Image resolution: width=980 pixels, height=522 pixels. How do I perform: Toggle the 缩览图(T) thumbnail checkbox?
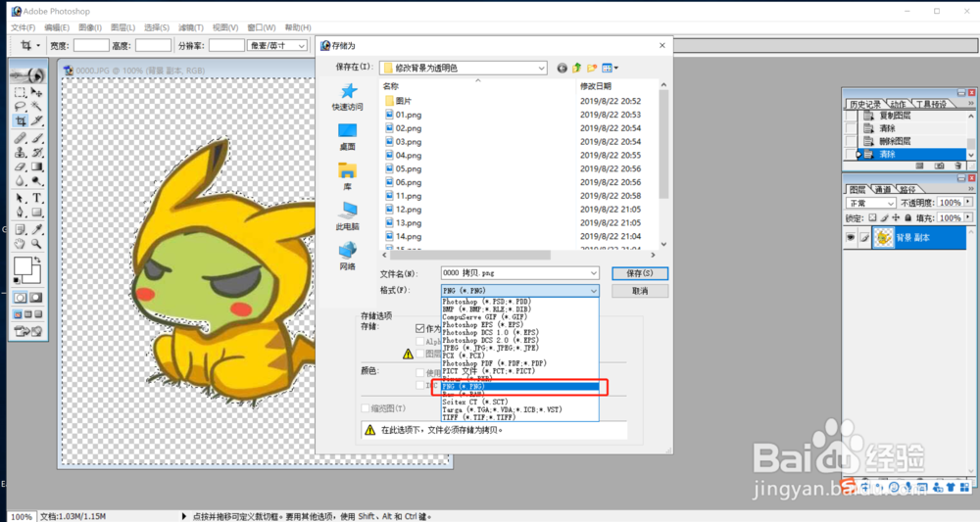coord(365,408)
